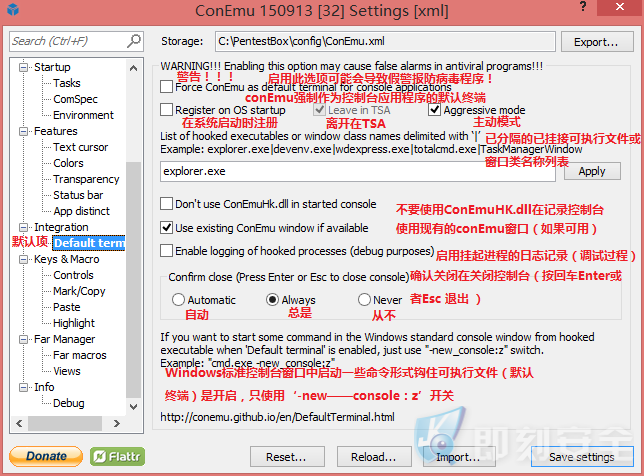Click the Export... button

[597, 42]
